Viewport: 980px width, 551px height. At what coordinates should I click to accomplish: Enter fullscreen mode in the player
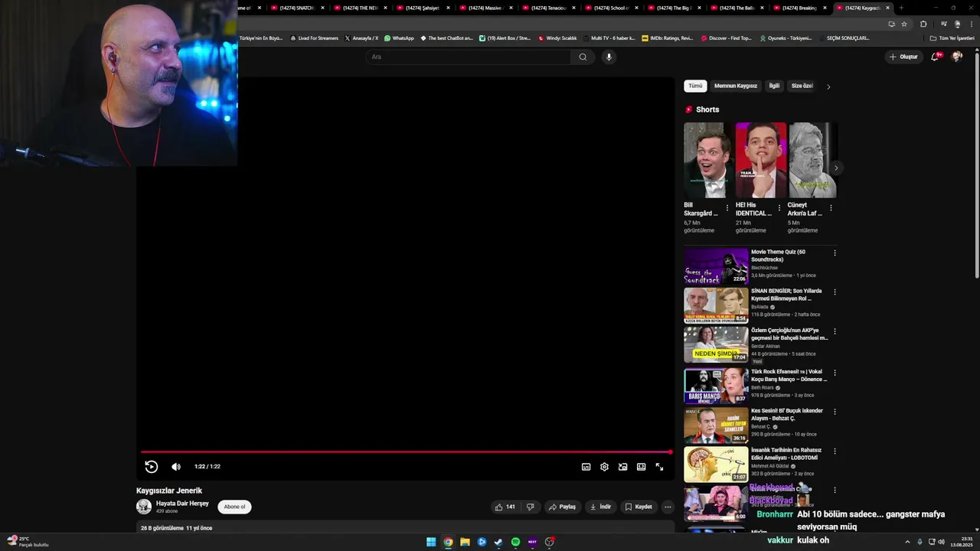(x=659, y=467)
